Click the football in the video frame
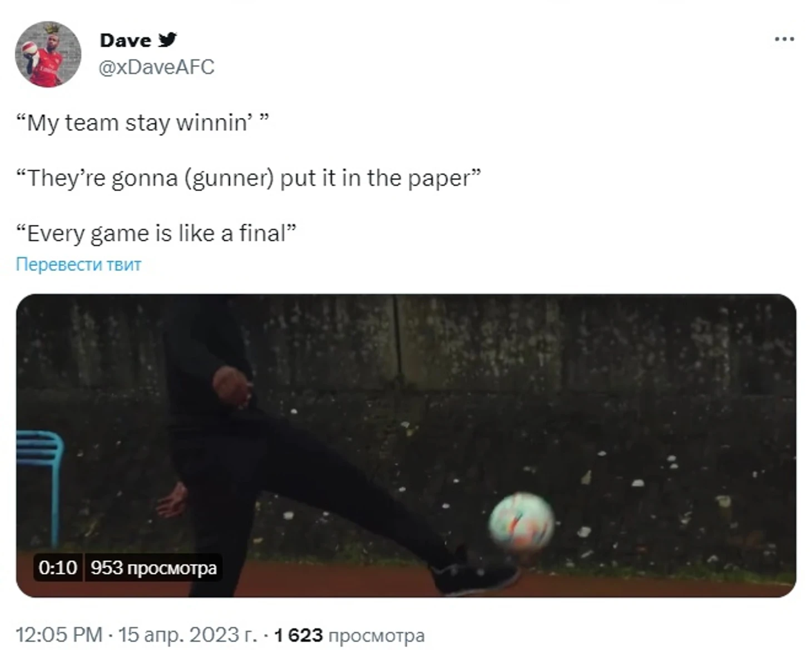Image resolution: width=812 pixels, height=661 pixels. [521, 522]
